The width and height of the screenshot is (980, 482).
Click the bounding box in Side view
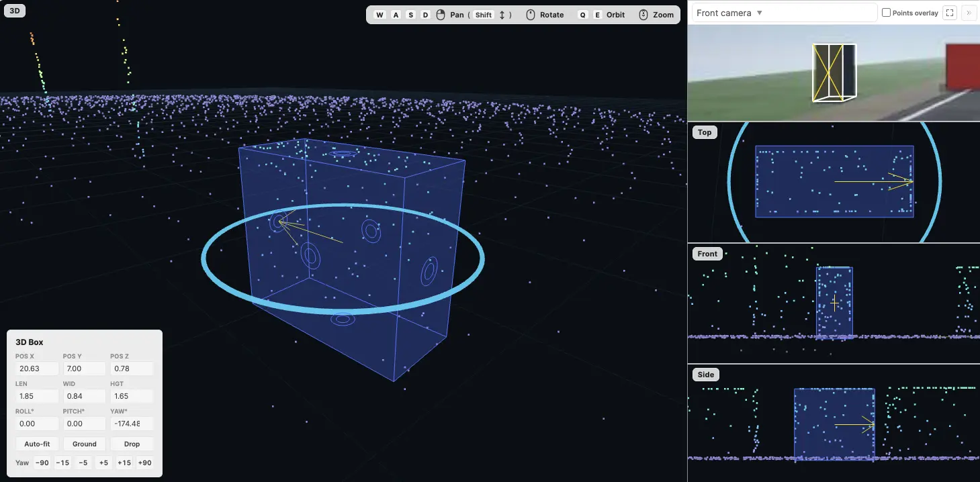(x=834, y=424)
